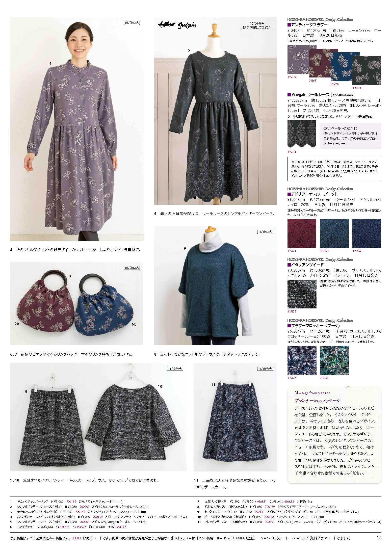Viewport: 392px width, 552px height.
Task: Click the Guegain wool lace swatch 315694
Action: pos(302,134)
